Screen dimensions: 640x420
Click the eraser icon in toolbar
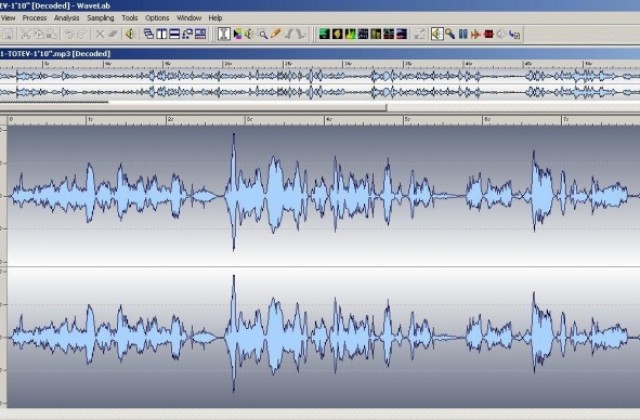tap(112, 34)
